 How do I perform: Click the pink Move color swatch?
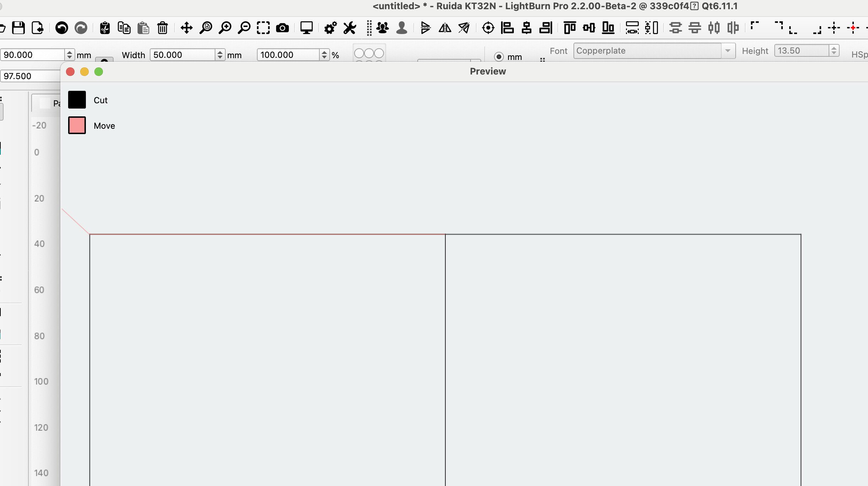point(77,125)
